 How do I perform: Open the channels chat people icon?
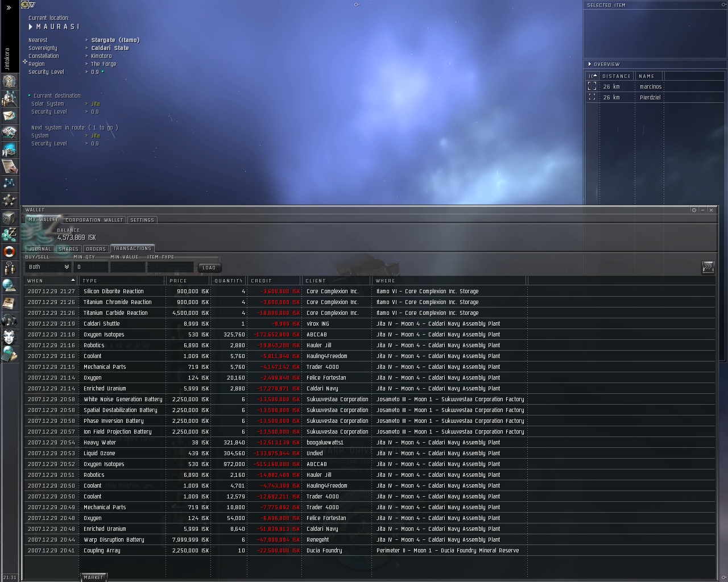9,268
